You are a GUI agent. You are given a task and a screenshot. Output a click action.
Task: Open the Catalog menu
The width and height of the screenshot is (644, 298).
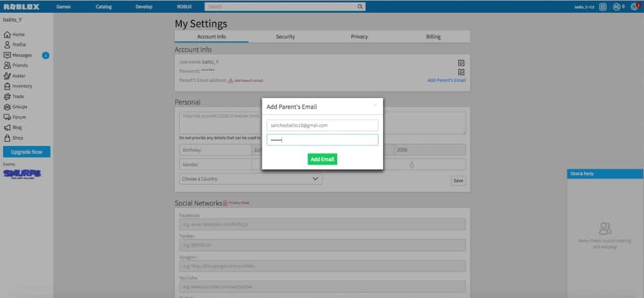click(104, 7)
